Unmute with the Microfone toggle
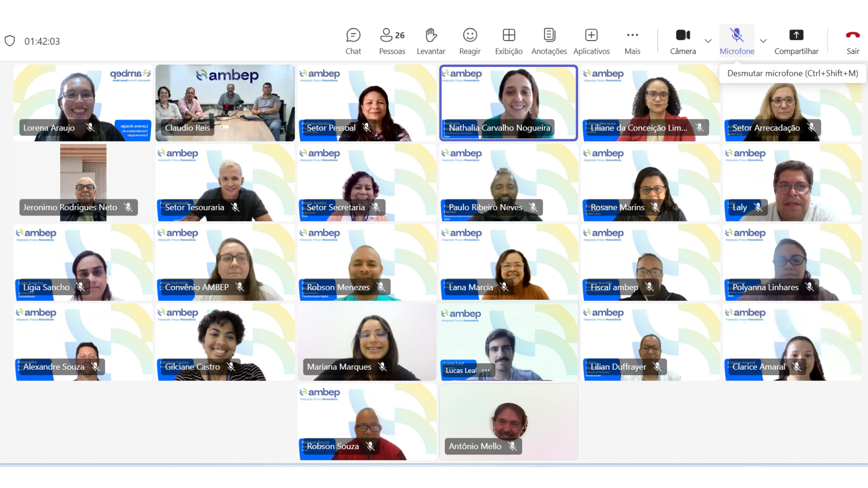This screenshot has width=868, height=488. (x=736, y=41)
